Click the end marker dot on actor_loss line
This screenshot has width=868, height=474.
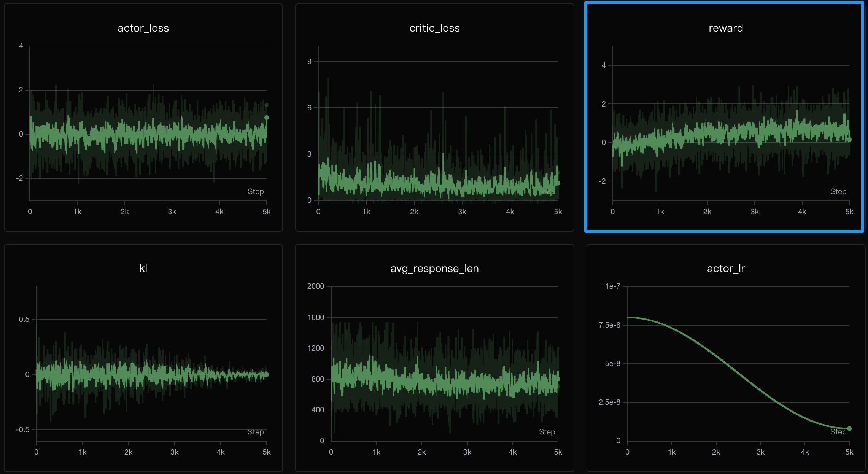267,118
